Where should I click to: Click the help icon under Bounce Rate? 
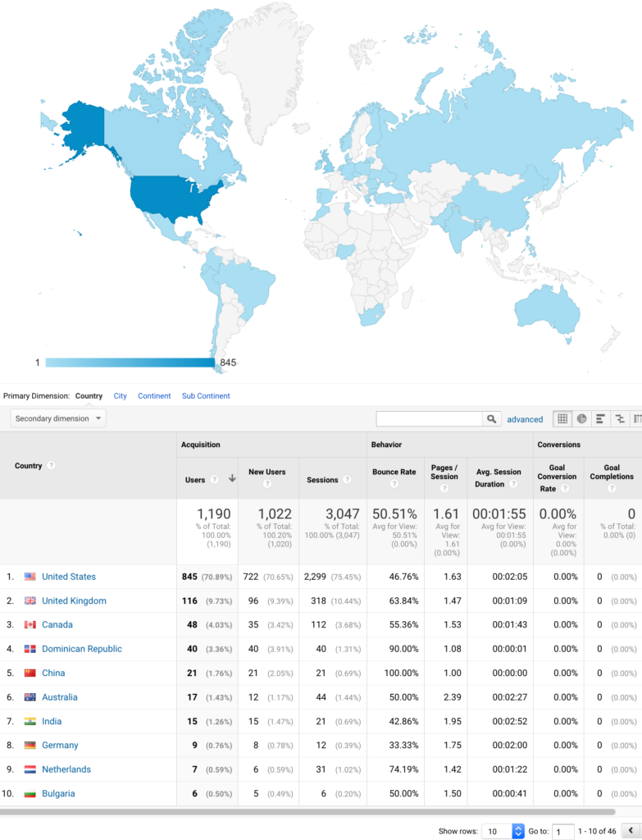pos(394,484)
